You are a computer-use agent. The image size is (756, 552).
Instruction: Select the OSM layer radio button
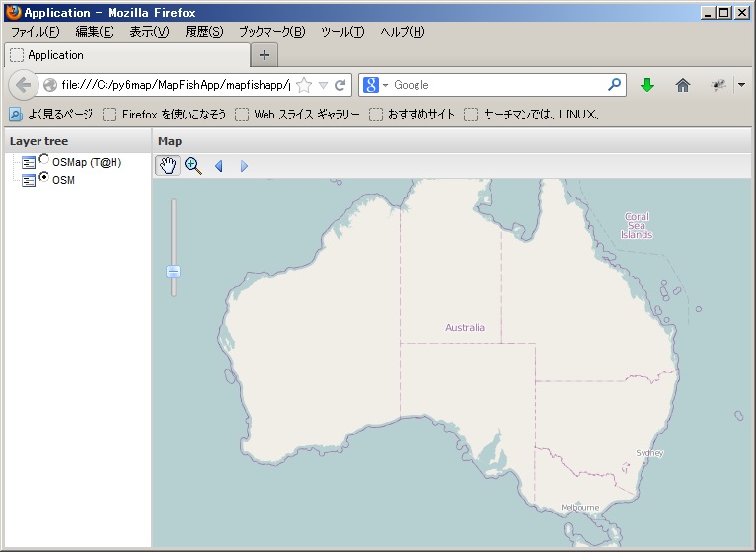tap(44, 178)
